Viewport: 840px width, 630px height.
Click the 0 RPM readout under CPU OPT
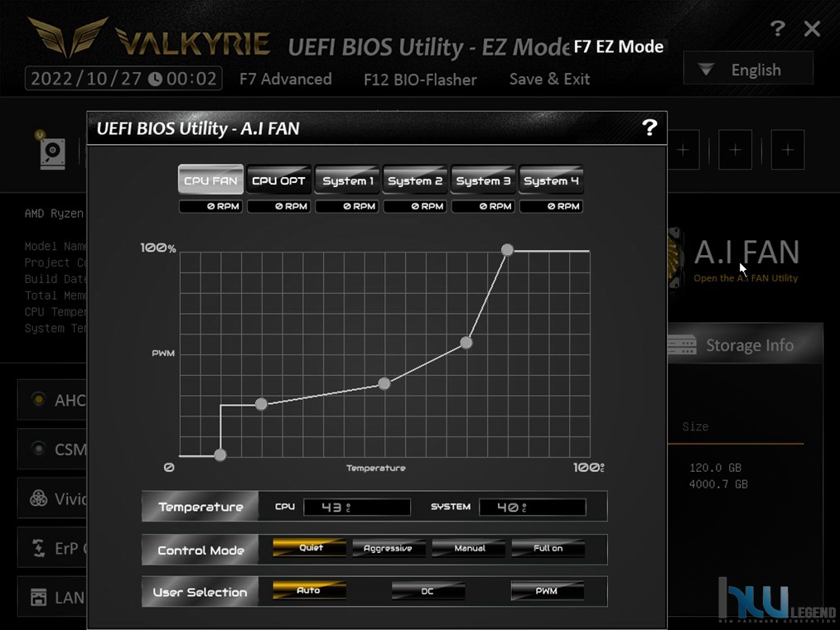pos(278,206)
